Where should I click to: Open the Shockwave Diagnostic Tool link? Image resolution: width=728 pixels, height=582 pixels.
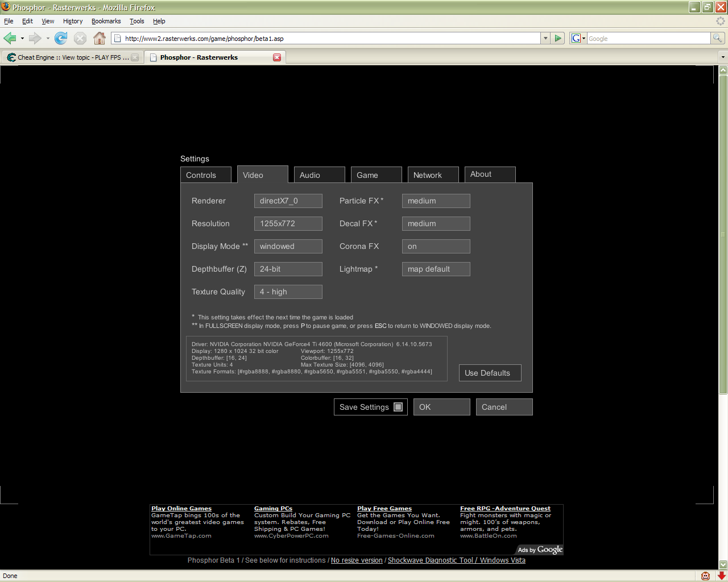(431, 560)
